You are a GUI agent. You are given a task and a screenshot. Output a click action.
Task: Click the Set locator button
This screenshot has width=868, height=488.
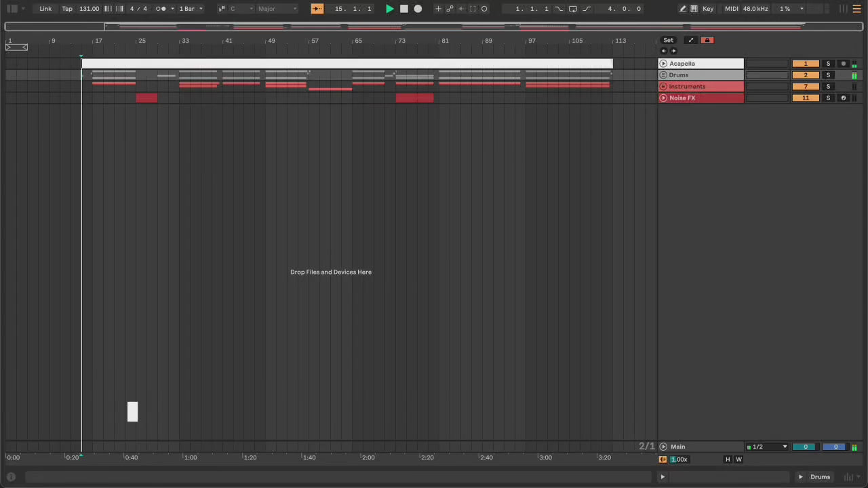point(668,40)
